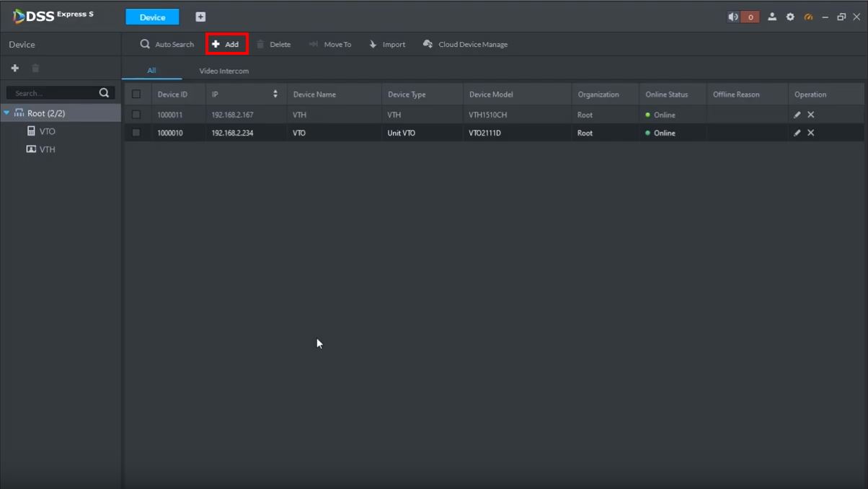Screen dimensions: 868x489
Task: Click the DSS Express S logo
Action: [53, 16]
